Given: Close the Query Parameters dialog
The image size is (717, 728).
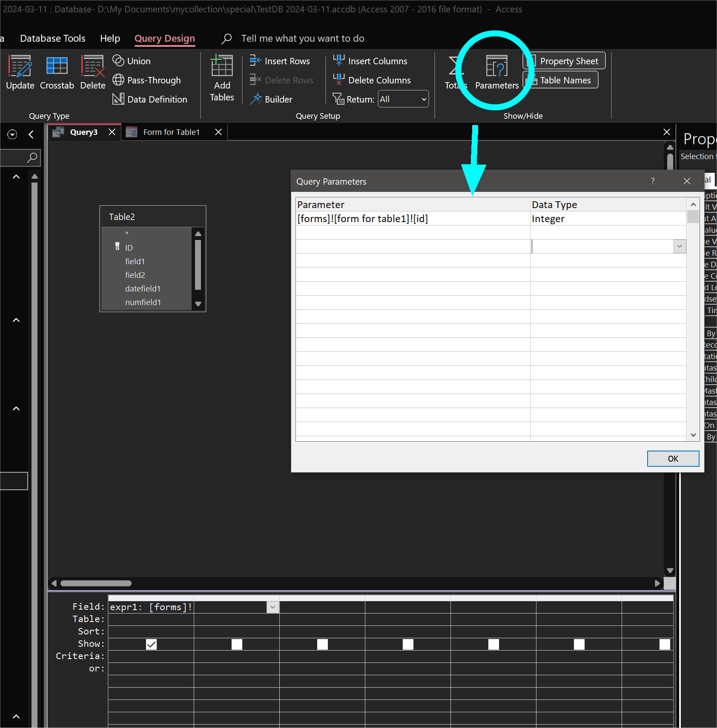Looking at the screenshot, I should click(x=687, y=181).
